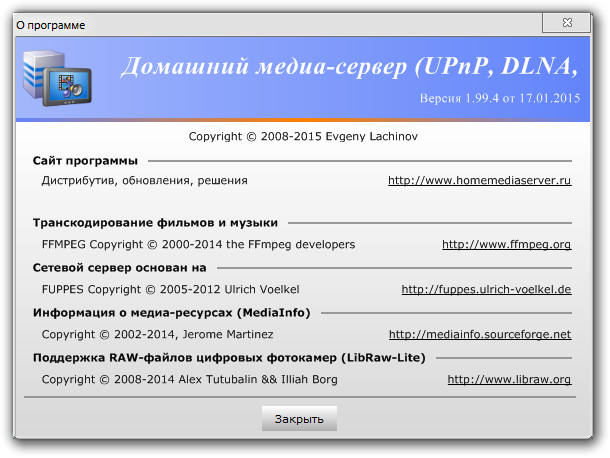The width and height of the screenshot is (610, 458).
Task: Click the Версия 1.99.4 version text
Action: [499, 99]
